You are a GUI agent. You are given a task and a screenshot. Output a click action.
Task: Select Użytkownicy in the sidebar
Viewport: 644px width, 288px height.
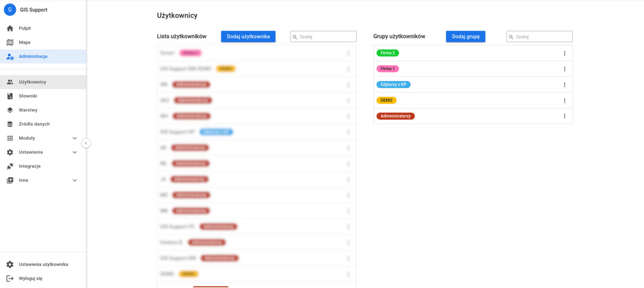pos(32,82)
